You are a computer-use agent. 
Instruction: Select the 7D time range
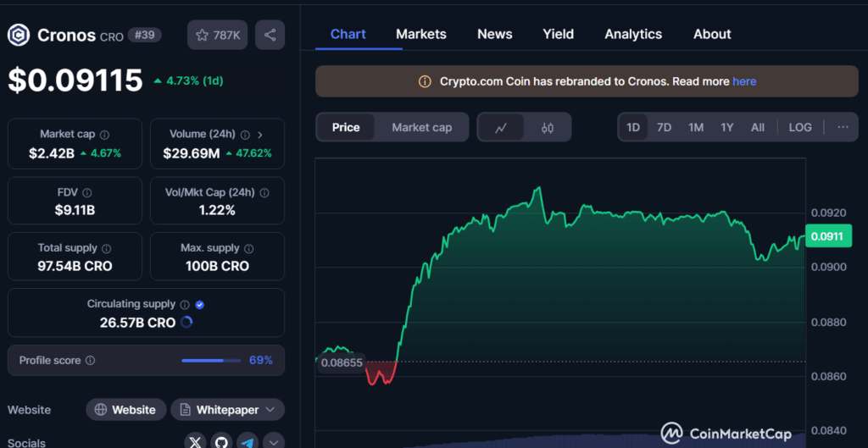665,128
